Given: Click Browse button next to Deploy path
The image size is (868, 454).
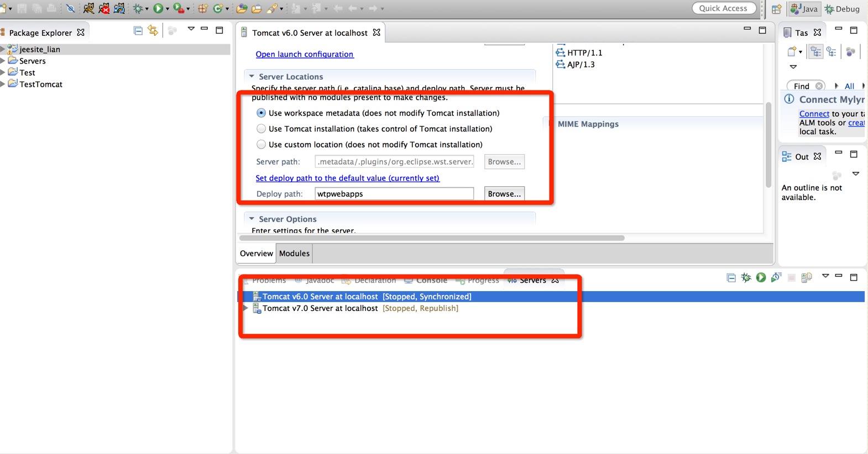Looking at the screenshot, I should (504, 194).
